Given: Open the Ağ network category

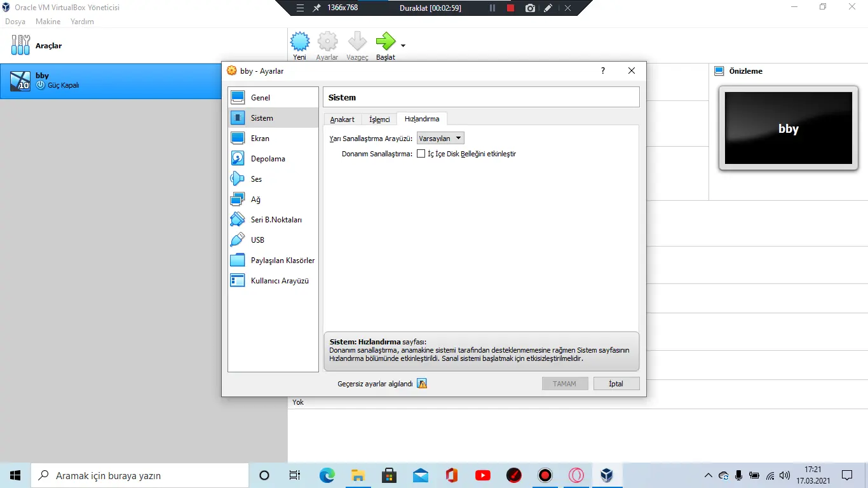Looking at the screenshot, I should point(273,200).
